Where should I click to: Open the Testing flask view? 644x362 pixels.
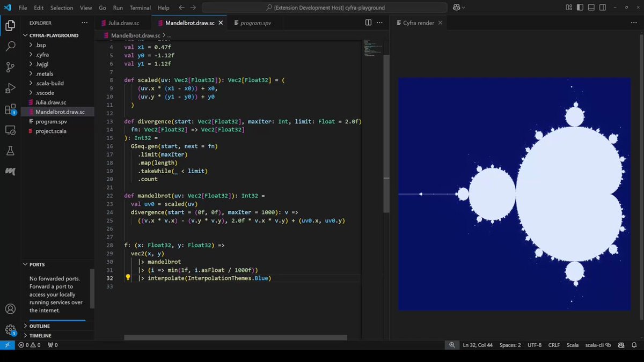click(10, 151)
